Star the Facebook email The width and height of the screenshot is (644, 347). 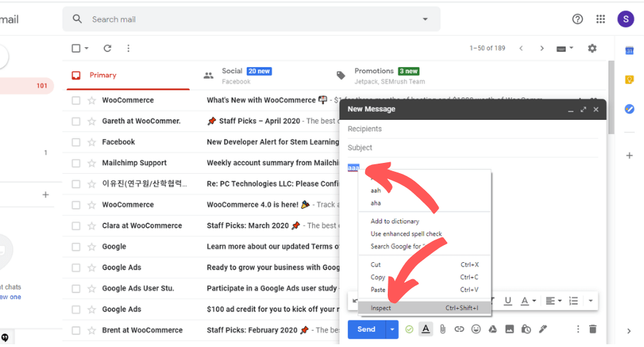pos(92,142)
